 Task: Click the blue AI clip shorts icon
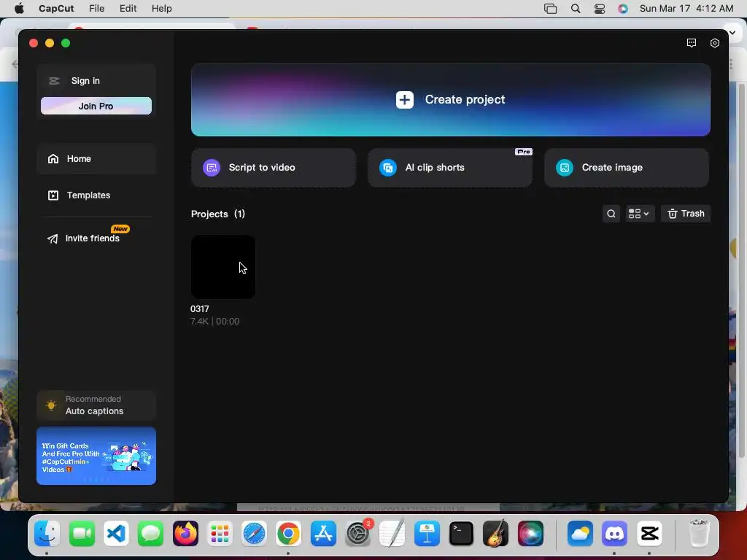pos(388,168)
